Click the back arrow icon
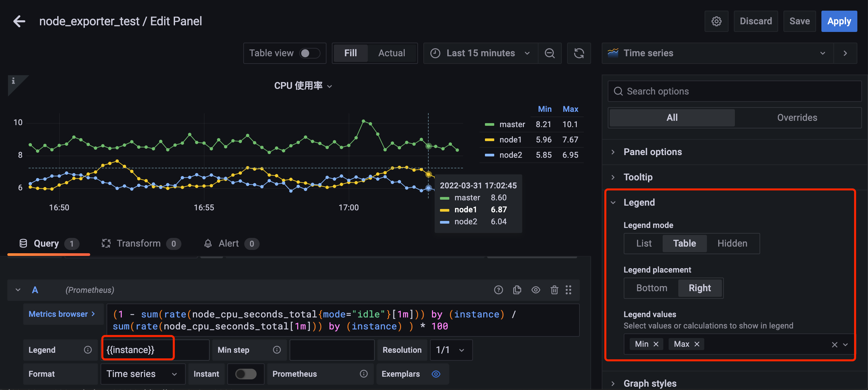The width and height of the screenshot is (868, 390). 19,21
